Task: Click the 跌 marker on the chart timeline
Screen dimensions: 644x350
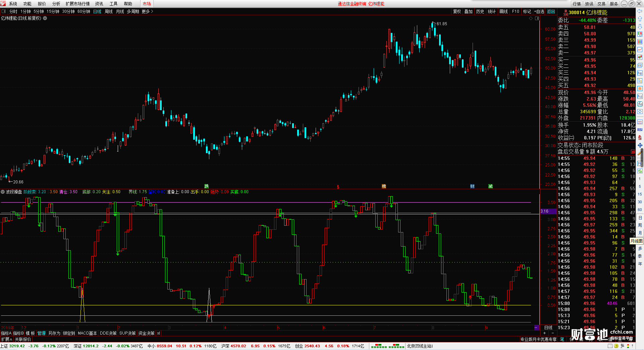Action: [x=207, y=186]
